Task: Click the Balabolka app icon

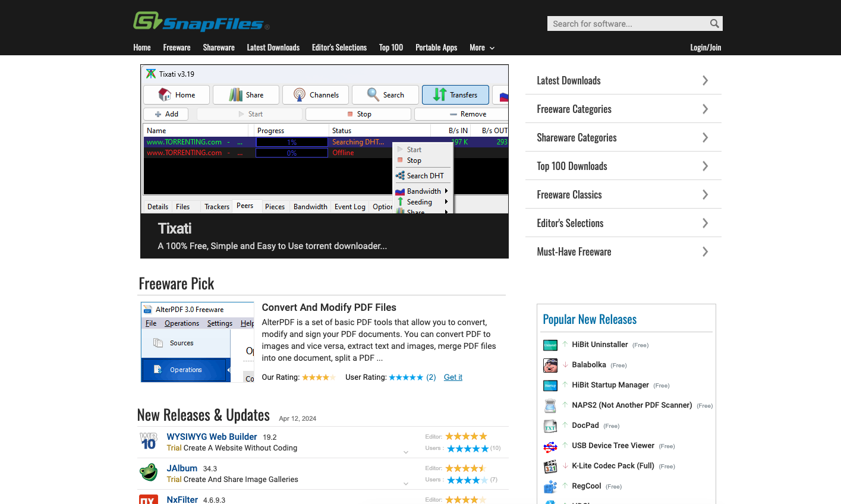Action: tap(550, 366)
